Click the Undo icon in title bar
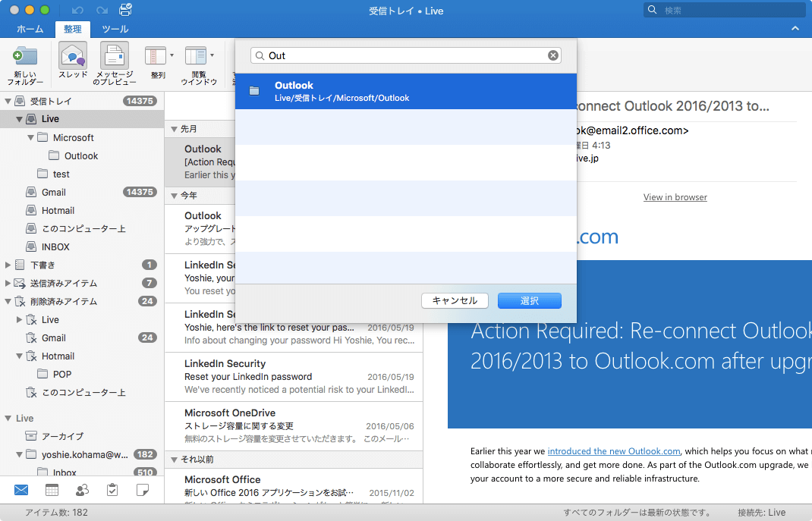This screenshot has height=521, width=812. 77,11
